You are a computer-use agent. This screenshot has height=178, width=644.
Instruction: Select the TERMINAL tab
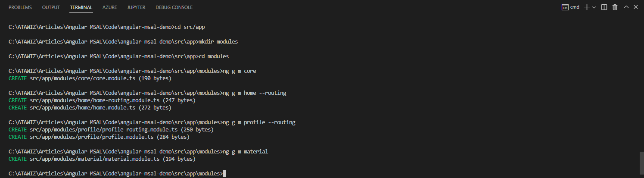[81, 7]
